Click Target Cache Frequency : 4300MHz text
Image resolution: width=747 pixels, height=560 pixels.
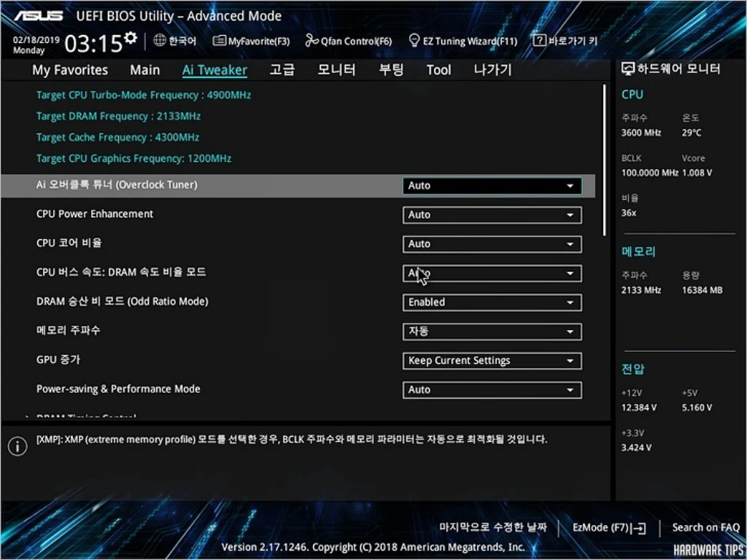coord(117,137)
